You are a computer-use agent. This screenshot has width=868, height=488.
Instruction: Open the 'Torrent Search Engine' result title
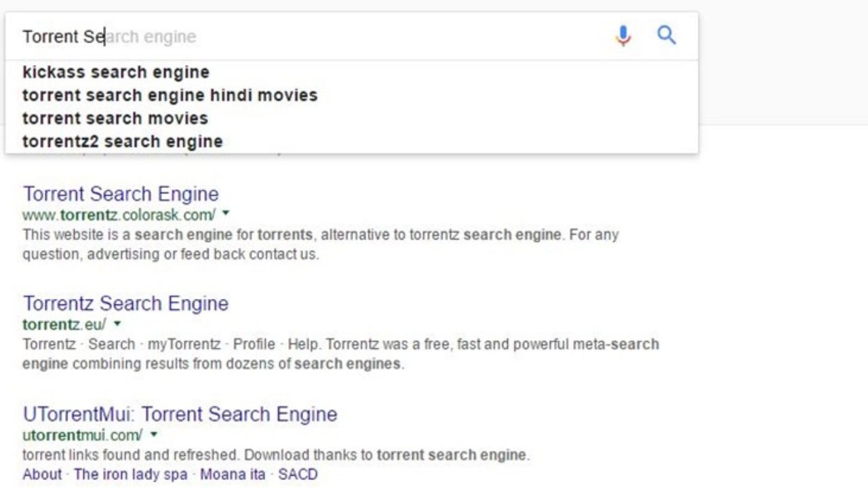click(121, 194)
